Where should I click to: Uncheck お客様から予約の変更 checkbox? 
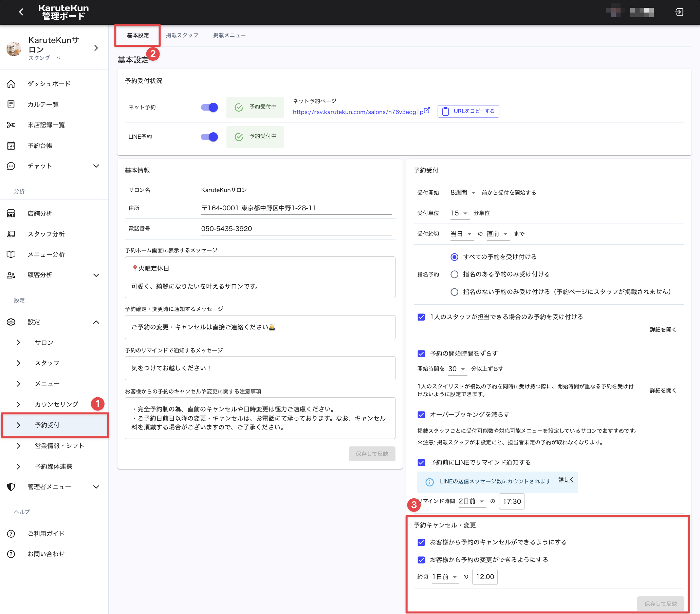click(421, 560)
